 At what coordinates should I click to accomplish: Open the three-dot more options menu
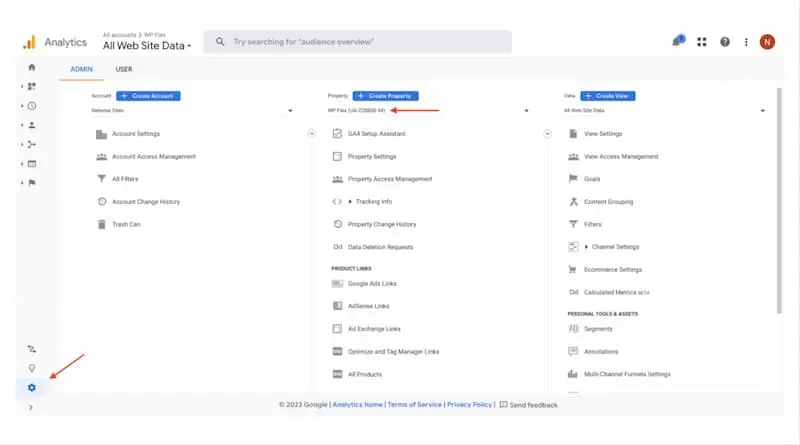pyautogui.click(x=746, y=42)
